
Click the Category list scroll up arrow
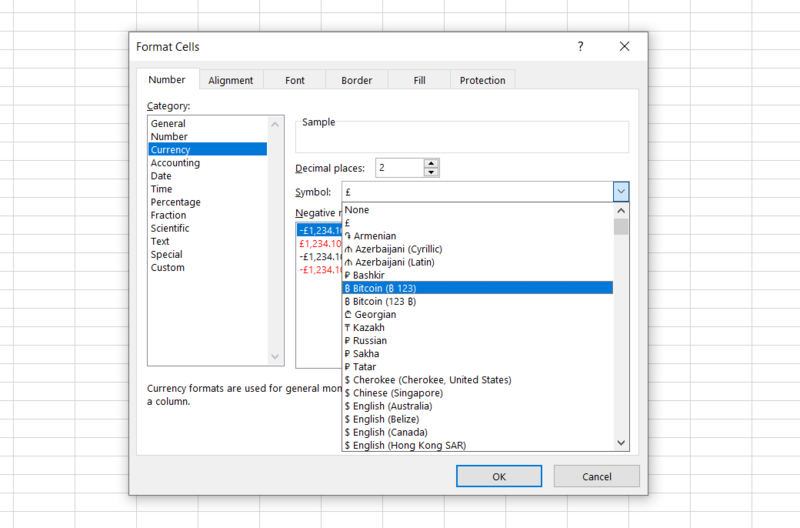pyautogui.click(x=275, y=124)
